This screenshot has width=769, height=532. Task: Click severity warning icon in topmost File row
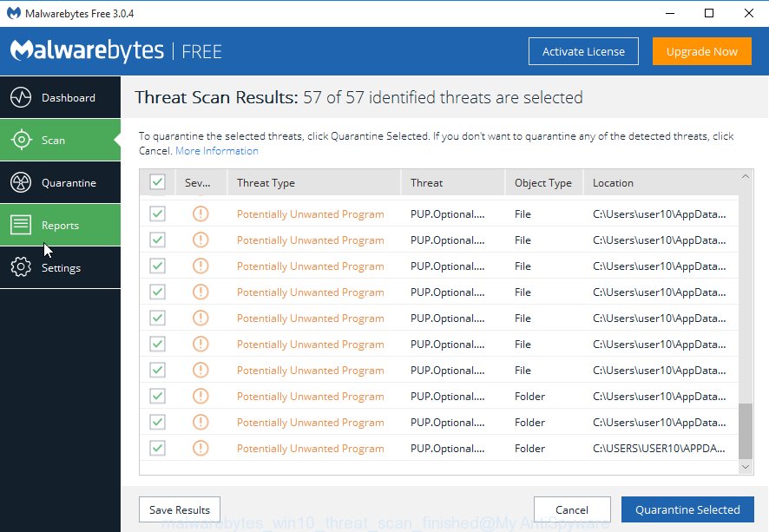[200, 213]
